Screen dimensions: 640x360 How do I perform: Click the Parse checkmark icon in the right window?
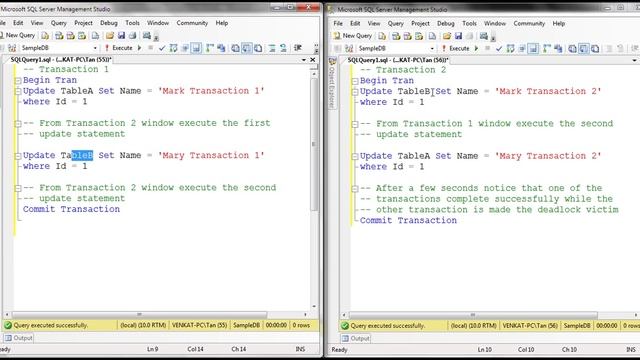[x=499, y=49]
